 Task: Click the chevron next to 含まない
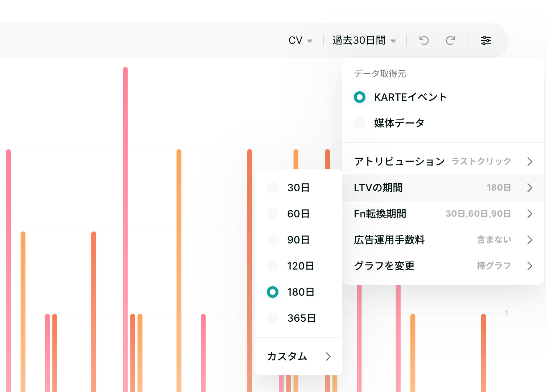[530, 240]
